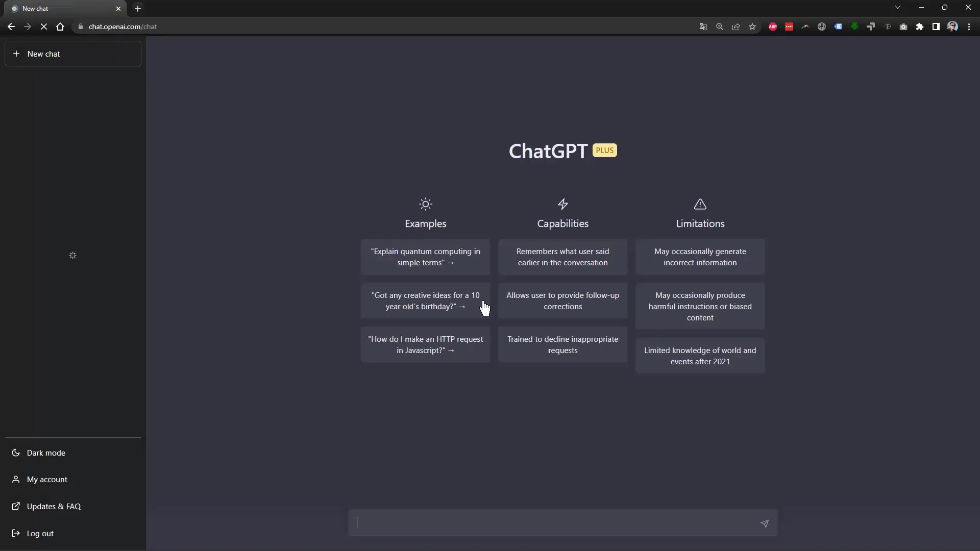Click the ChatGPT Plus badge icon

(604, 150)
